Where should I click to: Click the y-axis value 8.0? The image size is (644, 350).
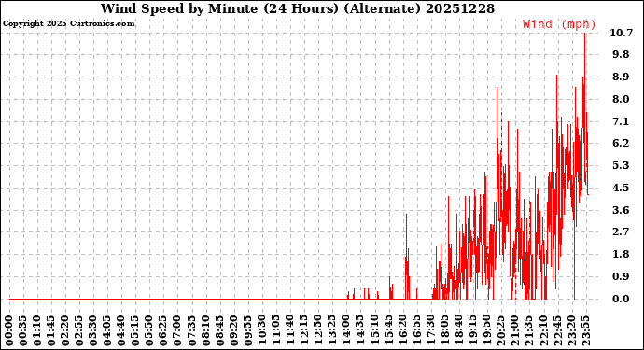click(621, 99)
